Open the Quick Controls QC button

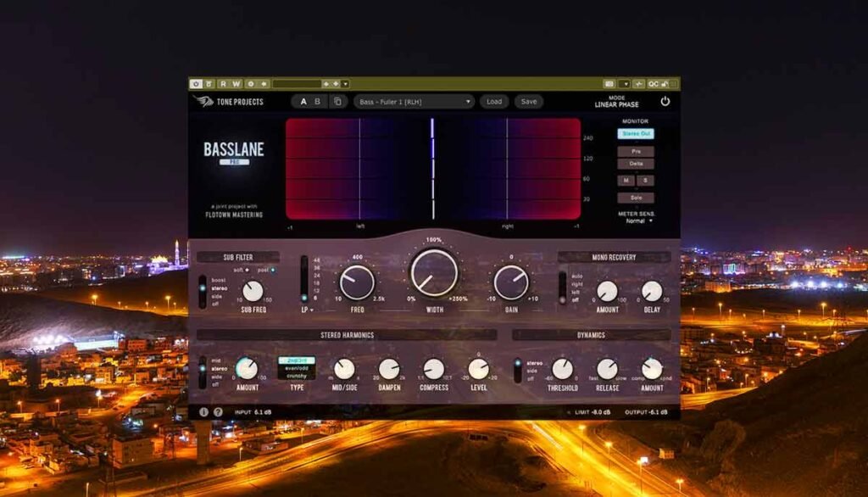coord(654,84)
